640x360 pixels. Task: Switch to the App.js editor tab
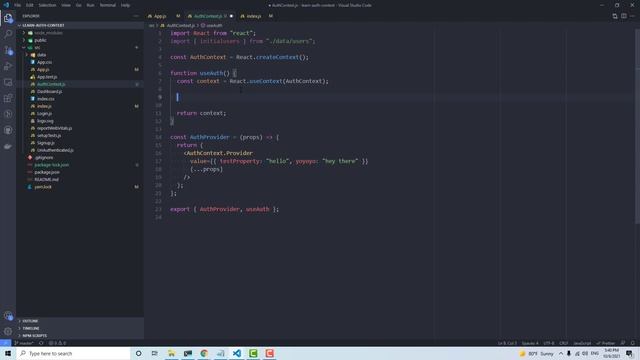(163, 16)
